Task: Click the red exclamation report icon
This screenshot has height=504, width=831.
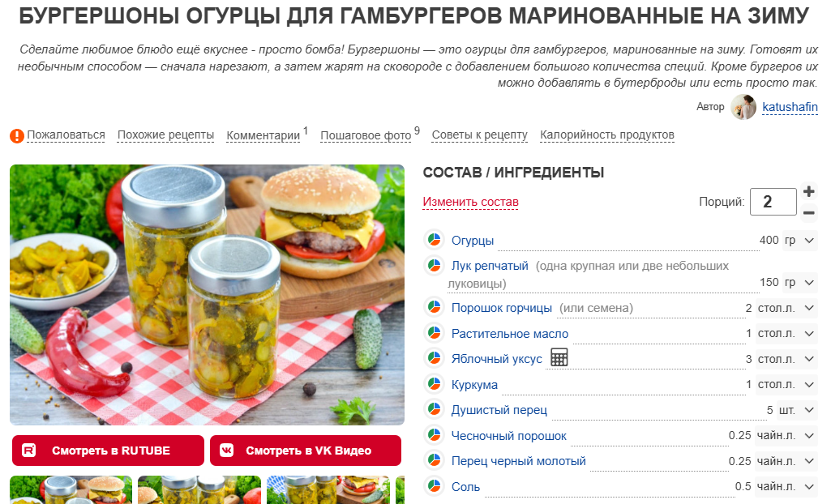Action: 17,136
